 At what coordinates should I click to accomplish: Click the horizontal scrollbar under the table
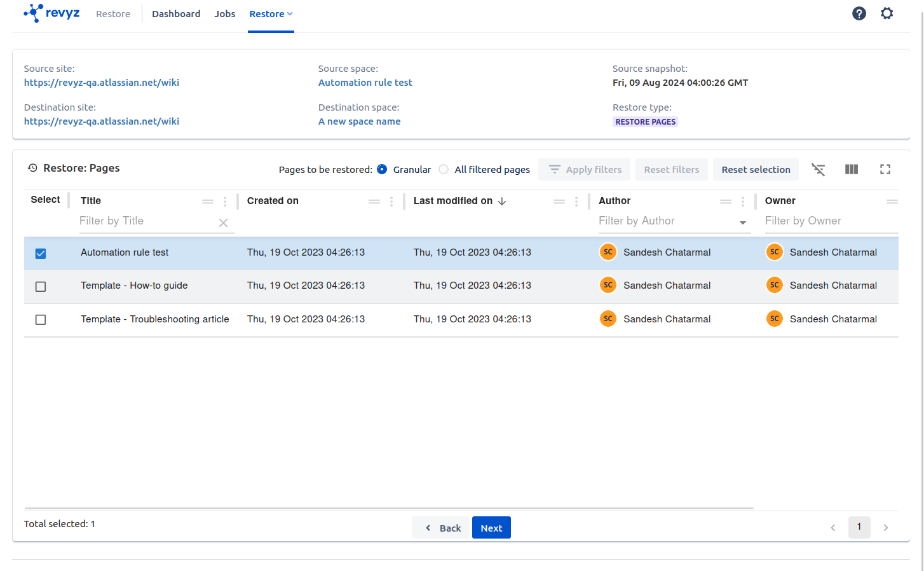click(388, 509)
